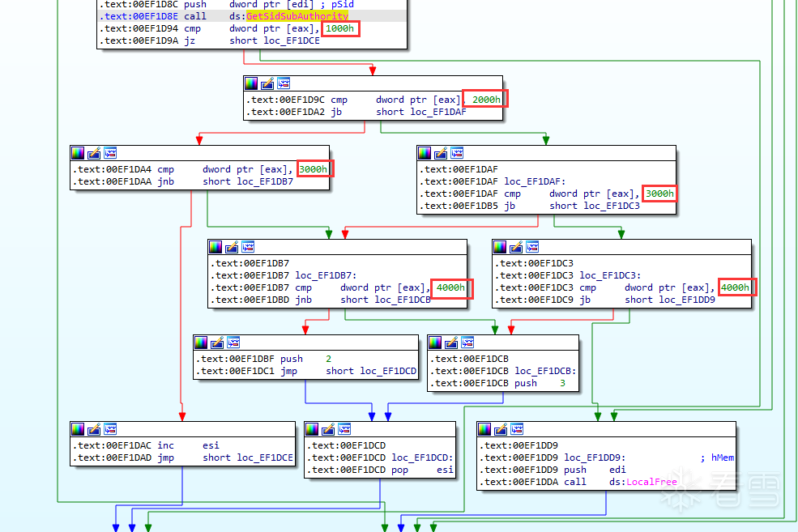Click the pencil edit icon in the 00EF1DA4 block
This screenshot has width=798, height=532.
tap(94, 153)
